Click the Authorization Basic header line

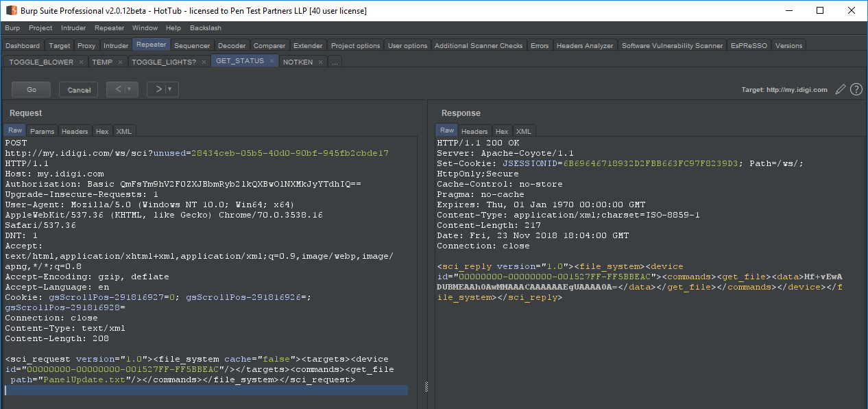[183, 184]
